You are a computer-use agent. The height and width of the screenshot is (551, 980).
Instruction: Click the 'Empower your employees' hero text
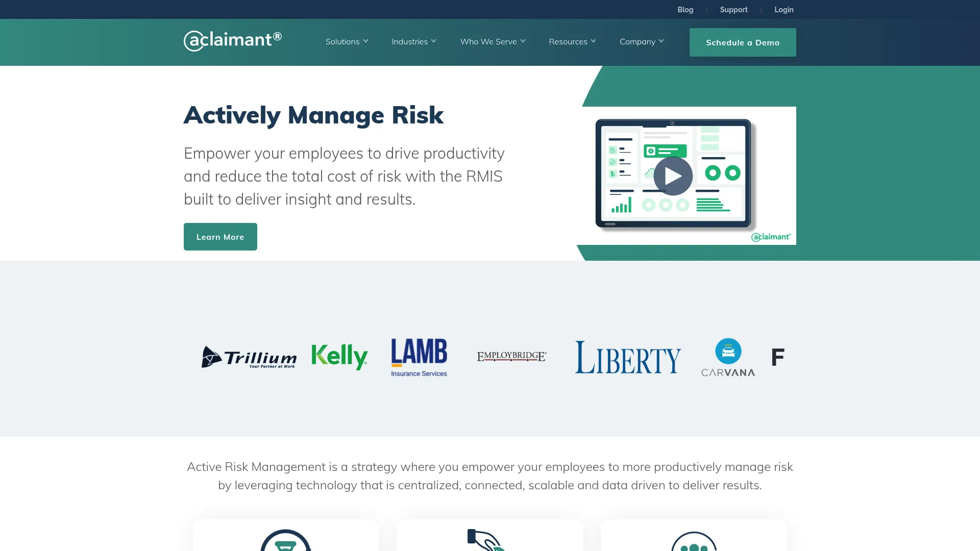tap(345, 176)
